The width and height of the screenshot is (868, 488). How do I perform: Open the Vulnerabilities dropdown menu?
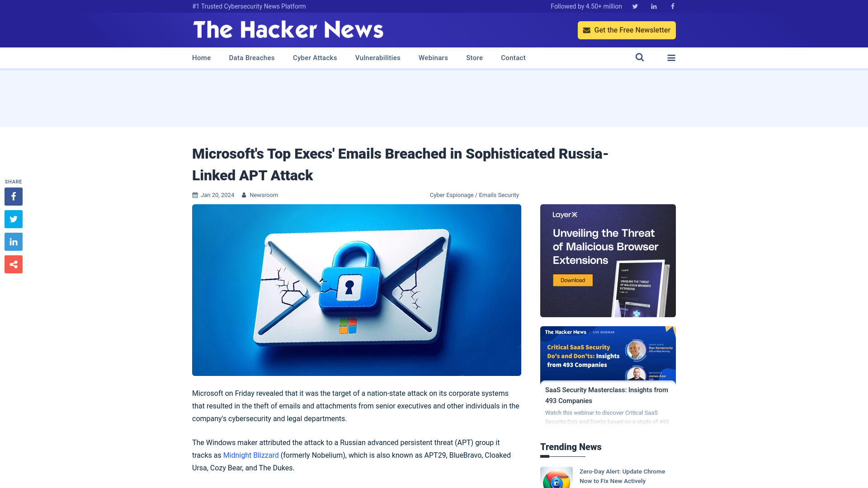point(377,58)
